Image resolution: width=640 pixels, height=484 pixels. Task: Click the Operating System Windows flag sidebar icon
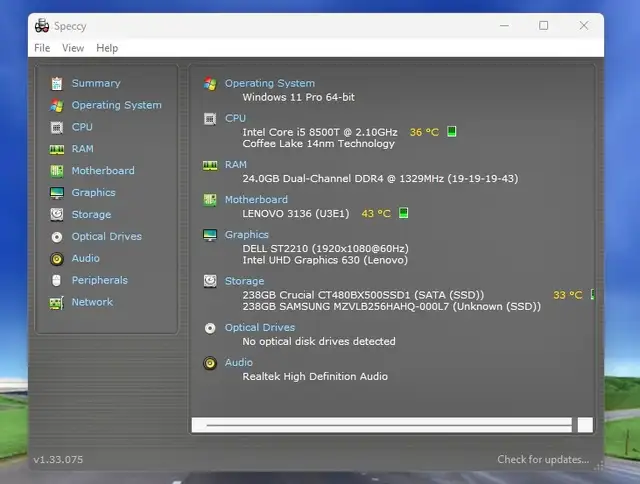pos(57,105)
